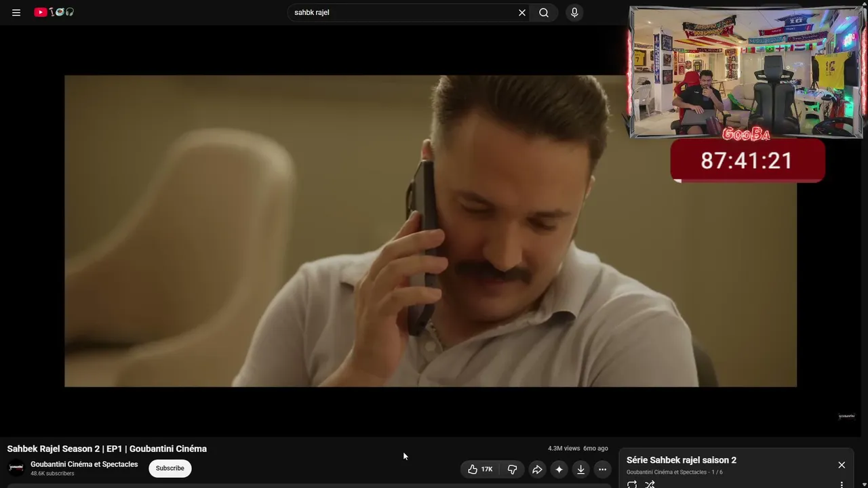Click the playlist position '1 / 6'
Image resolution: width=868 pixels, height=488 pixels.
tap(717, 472)
